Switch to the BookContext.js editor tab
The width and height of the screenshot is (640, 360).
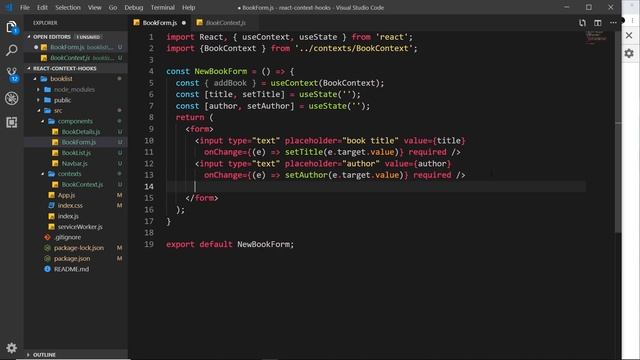225,23
